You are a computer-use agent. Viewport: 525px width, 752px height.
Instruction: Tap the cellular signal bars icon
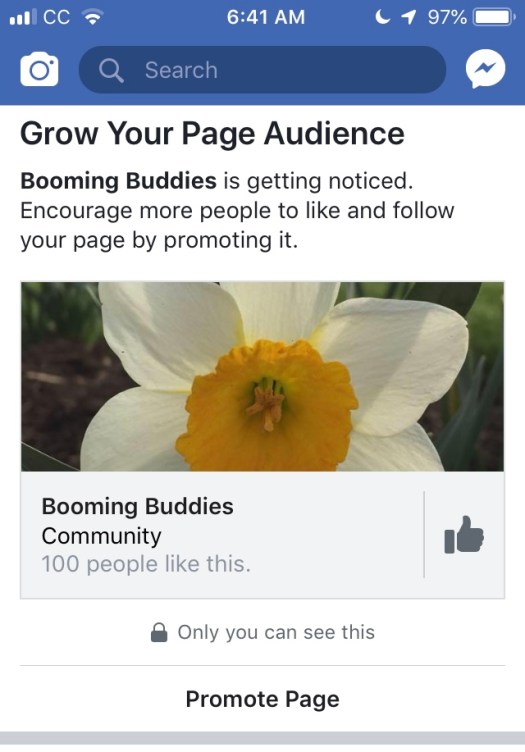coord(23,18)
